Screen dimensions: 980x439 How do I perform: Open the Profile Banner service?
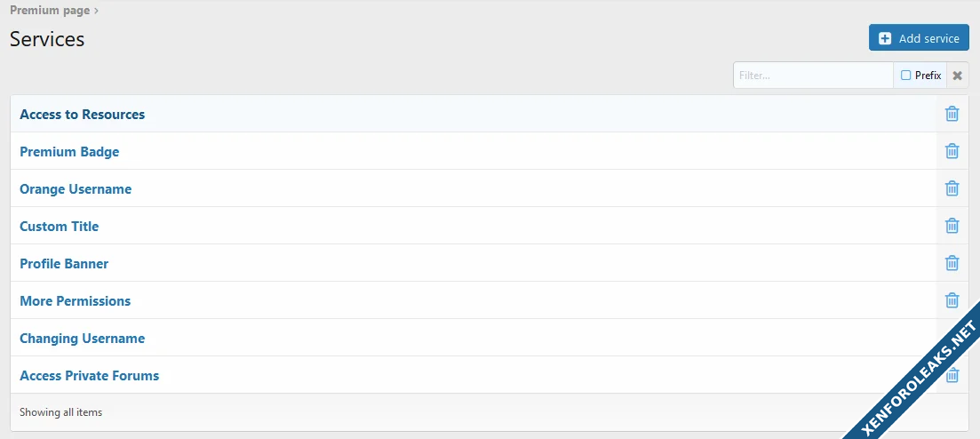tap(64, 264)
